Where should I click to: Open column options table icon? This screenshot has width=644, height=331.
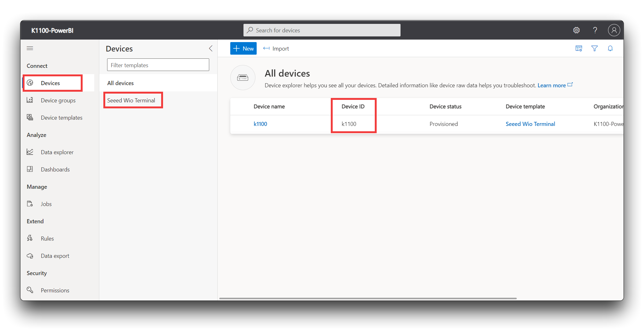click(x=579, y=48)
